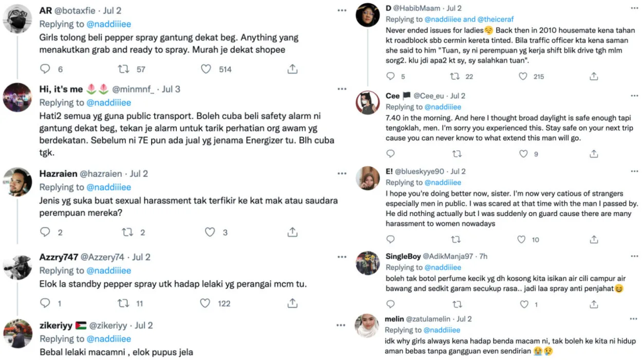Screen dimensions: 644x360
Task: Reply to AR's pepper spray tweet
Action: (x=45, y=69)
